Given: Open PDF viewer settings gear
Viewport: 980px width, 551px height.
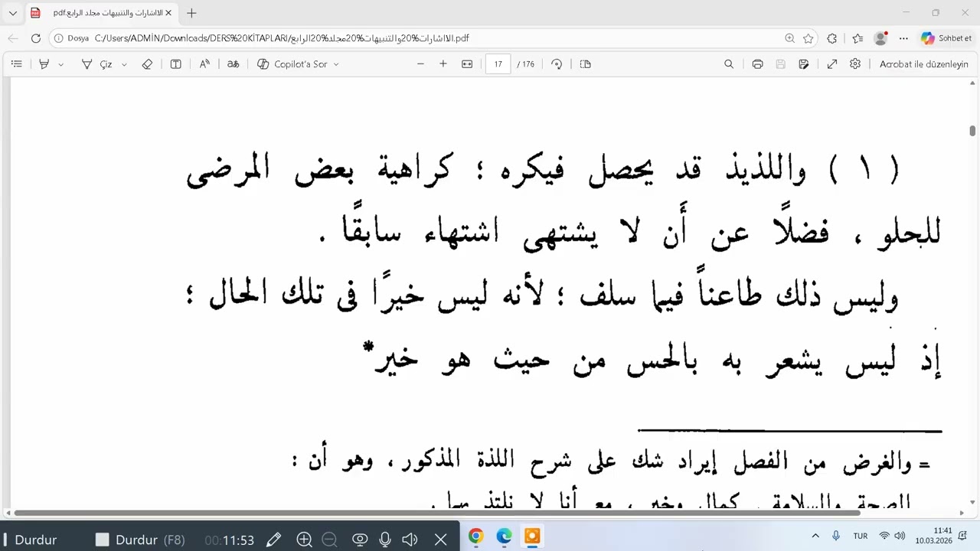Looking at the screenshot, I should [x=855, y=64].
